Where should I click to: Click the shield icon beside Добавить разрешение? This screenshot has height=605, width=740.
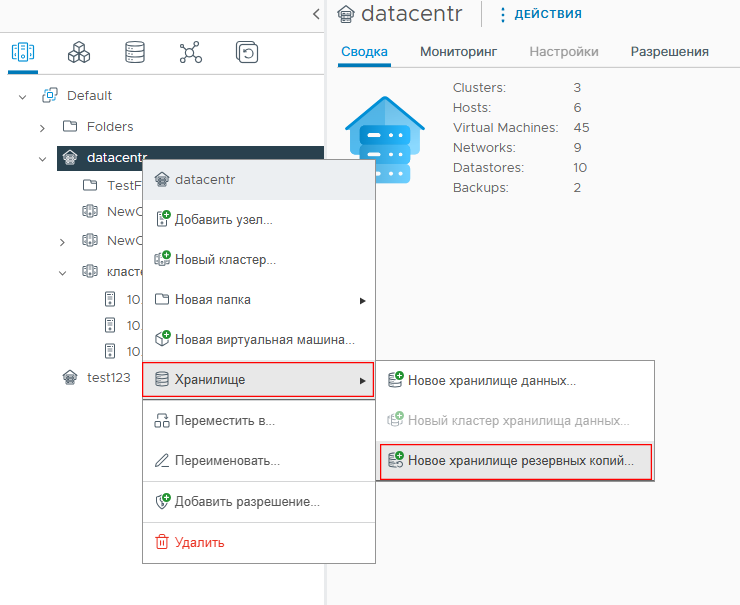(162, 501)
